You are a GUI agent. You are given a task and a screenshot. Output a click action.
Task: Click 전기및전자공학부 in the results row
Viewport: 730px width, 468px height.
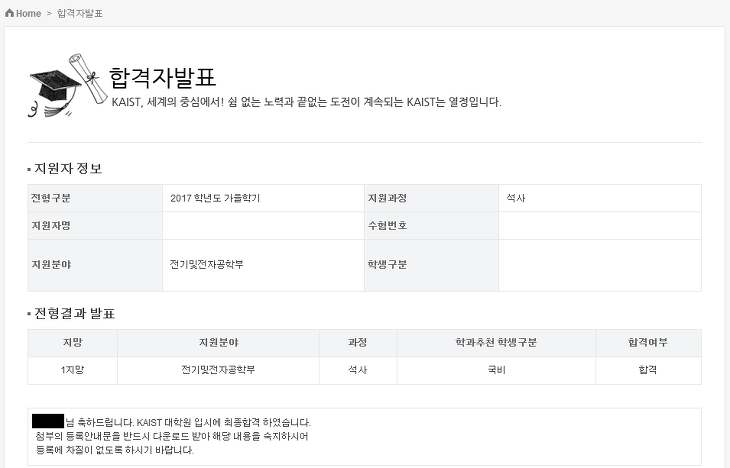218,370
